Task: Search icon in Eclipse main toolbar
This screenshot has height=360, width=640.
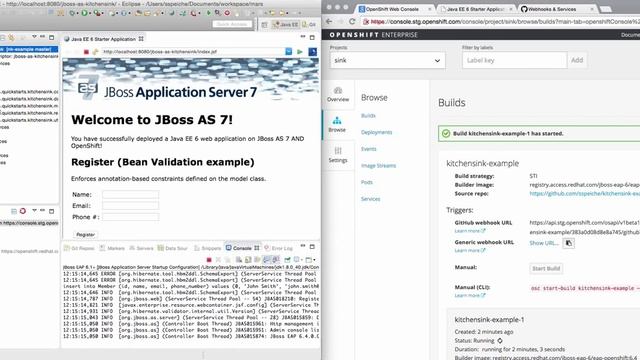Action: (x=218, y=13)
